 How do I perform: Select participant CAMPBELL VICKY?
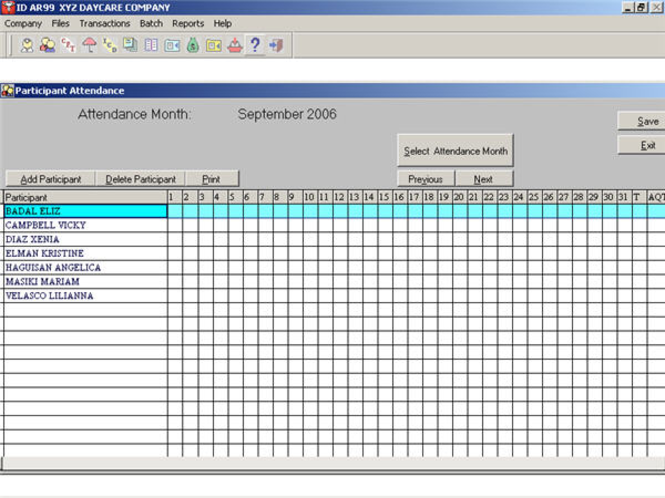pyautogui.click(x=86, y=225)
